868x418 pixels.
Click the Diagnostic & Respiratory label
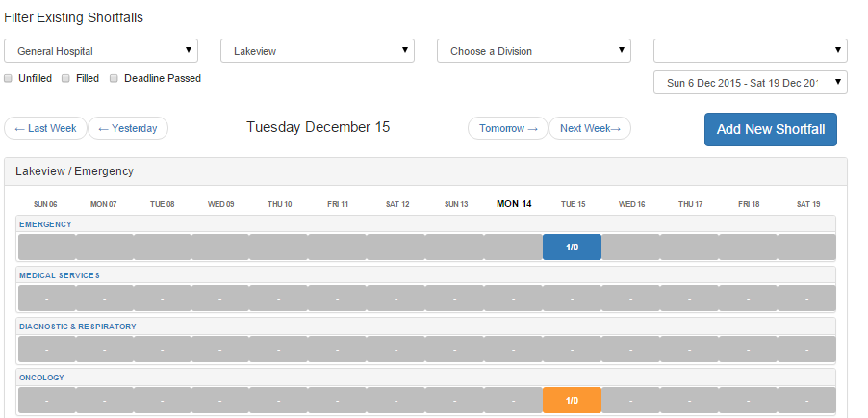pos(78,327)
